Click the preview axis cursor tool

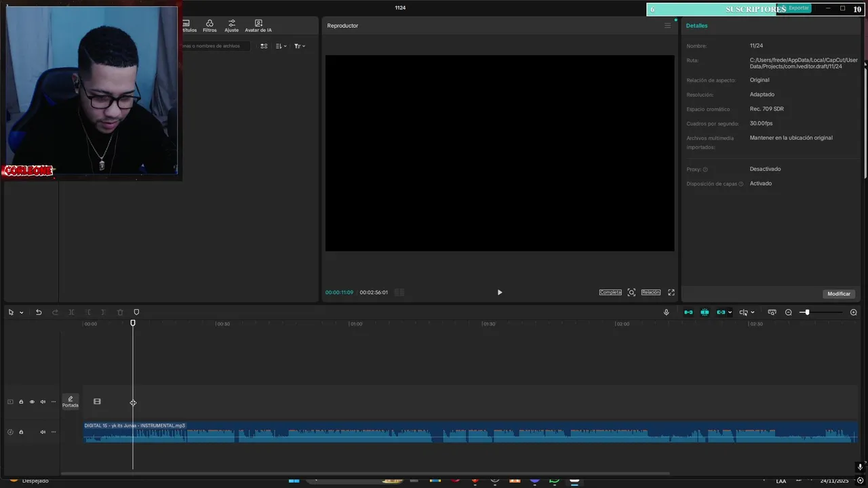pyautogui.click(x=743, y=312)
